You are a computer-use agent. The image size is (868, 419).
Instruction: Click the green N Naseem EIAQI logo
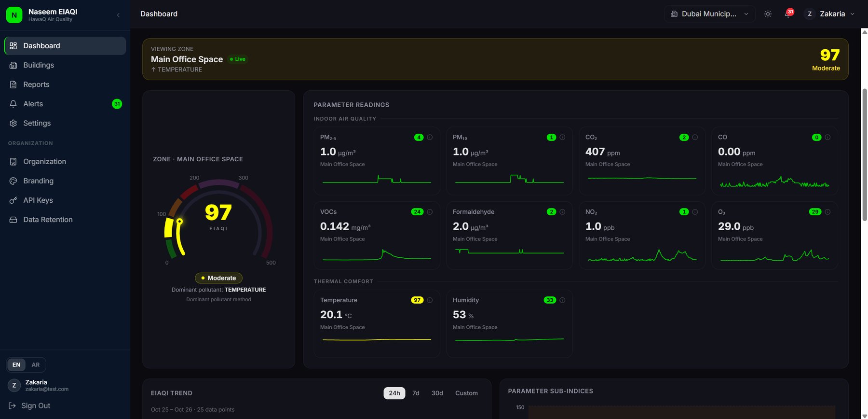point(14,15)
